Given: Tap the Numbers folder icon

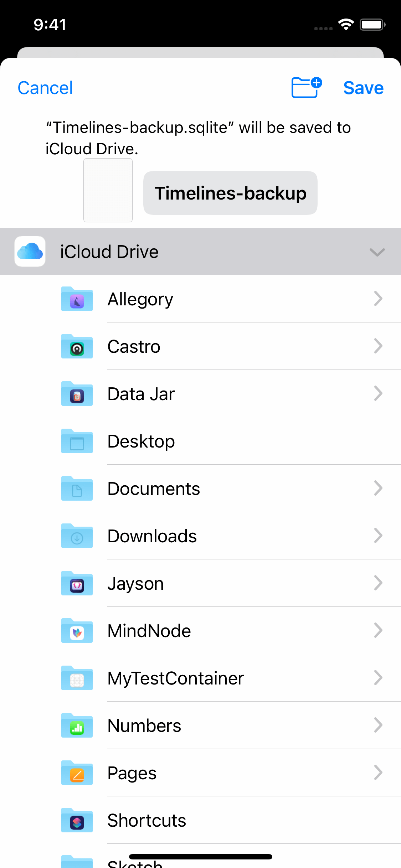Looking at the screenshot, I should [x=77, y=725].
